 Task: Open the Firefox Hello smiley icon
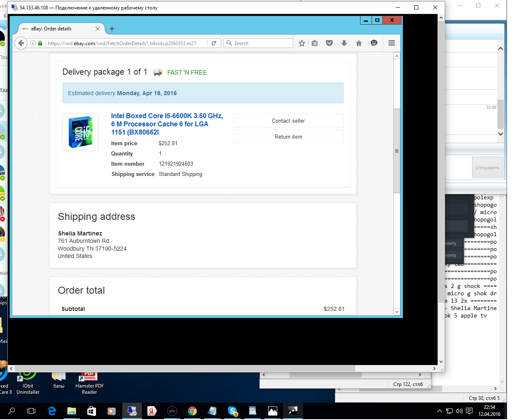pyautogui.click(x=374, y=43)
